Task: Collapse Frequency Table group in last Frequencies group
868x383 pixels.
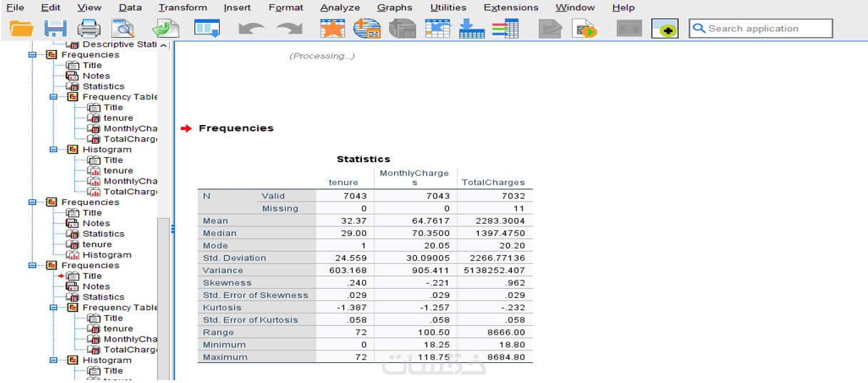Action: tap(54, 308)
